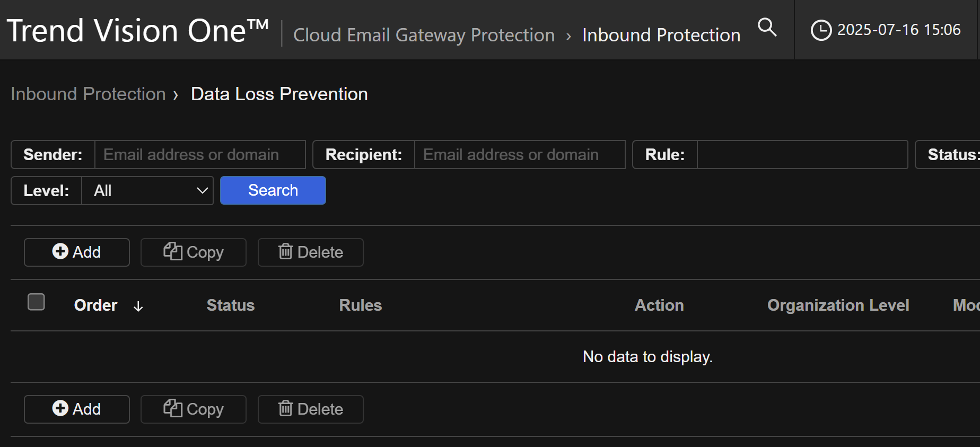Click the clock icon beside the timestamp
The image size is (980, 447).
click(x=821, y=30)
